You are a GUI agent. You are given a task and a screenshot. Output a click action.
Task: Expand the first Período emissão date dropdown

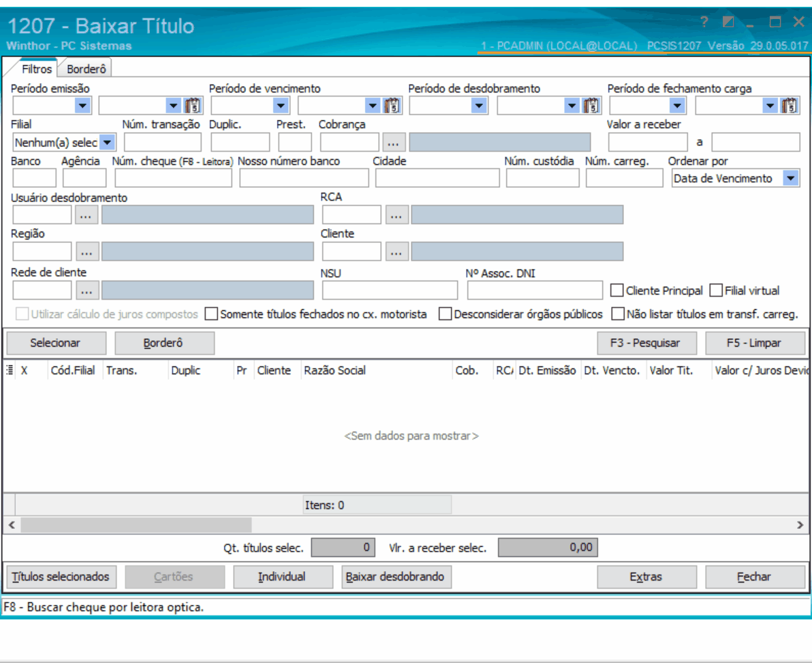pyautogui.click(x=82, y=105)
